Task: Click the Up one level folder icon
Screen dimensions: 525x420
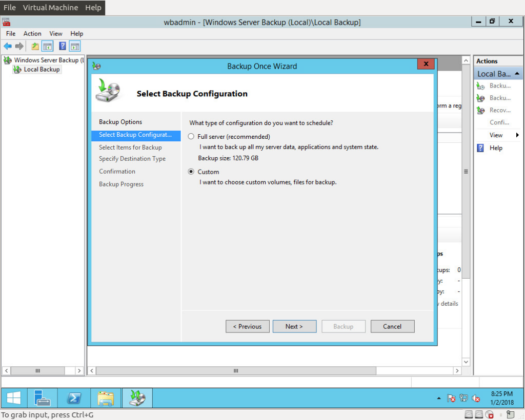Action: click(x=35, y=46)
